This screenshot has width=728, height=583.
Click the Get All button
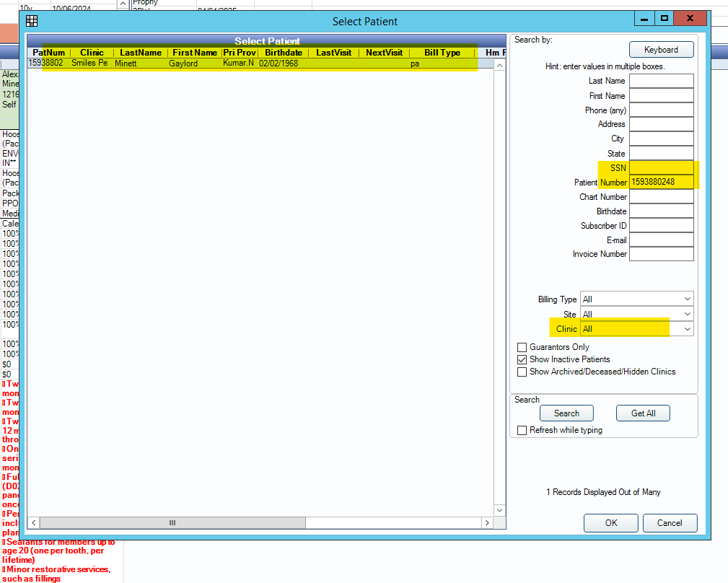point(643,413)
